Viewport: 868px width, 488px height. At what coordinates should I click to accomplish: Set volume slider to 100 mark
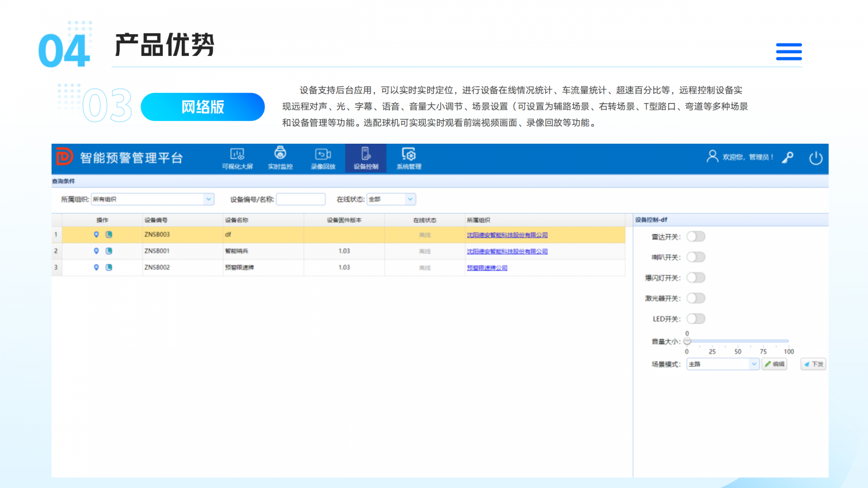788,341
